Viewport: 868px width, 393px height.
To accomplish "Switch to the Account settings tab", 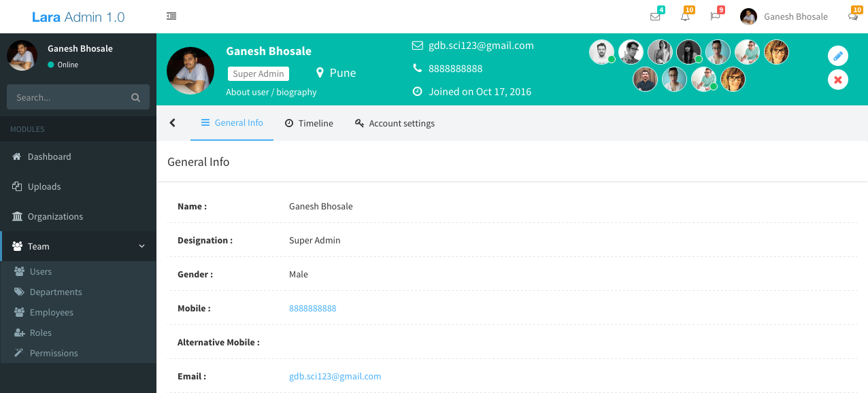I will pos(395,123).
